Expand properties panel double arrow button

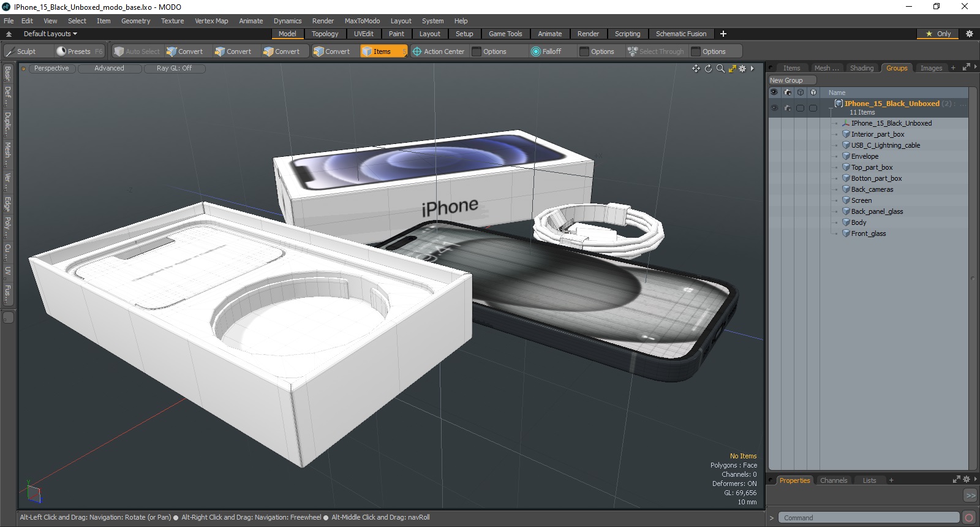pos(970,495)
